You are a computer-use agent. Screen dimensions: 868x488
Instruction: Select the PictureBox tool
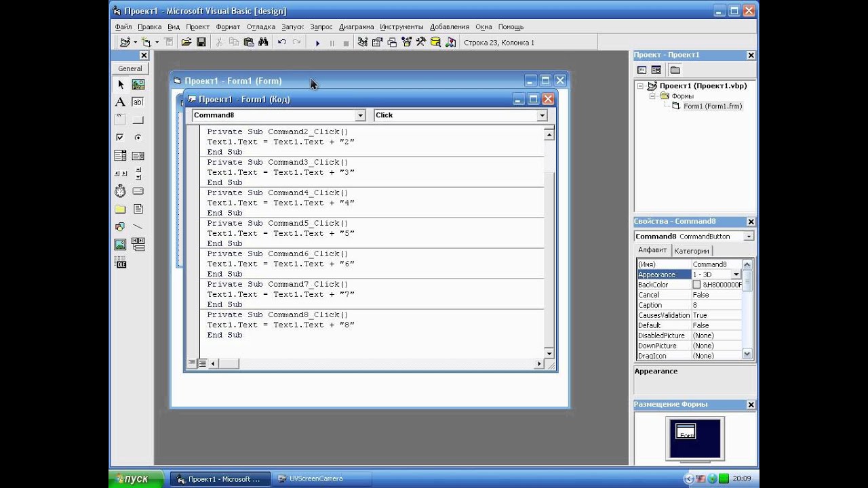click(138, 85)
